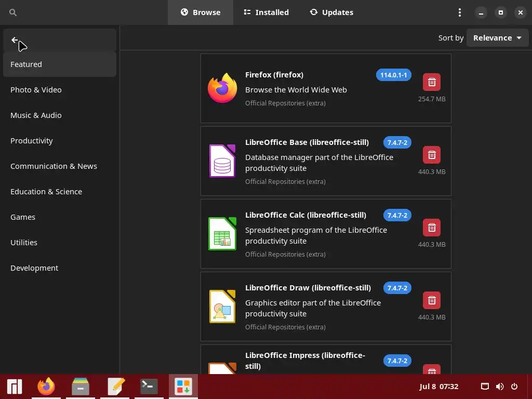Click LibreOffice Calc version badge 7.4.7-2
532x399 pixels.
(x=397, y=215)
